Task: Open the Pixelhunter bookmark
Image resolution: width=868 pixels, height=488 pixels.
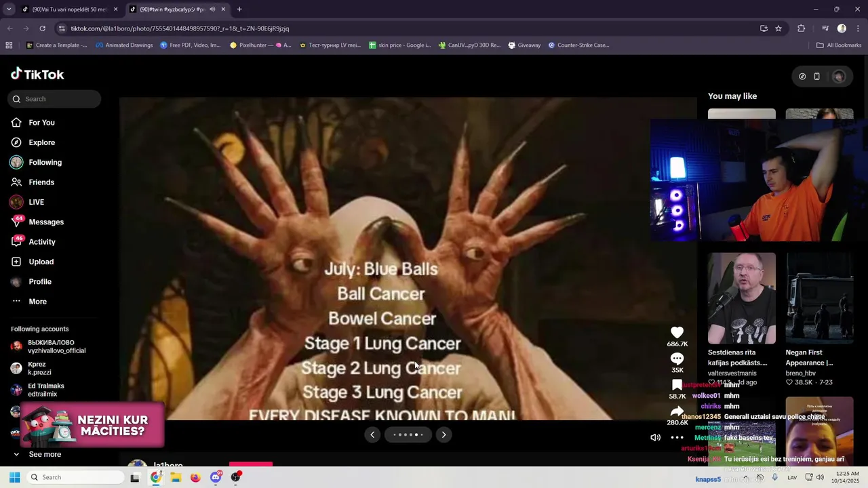Action: click(x=260, y=45)
